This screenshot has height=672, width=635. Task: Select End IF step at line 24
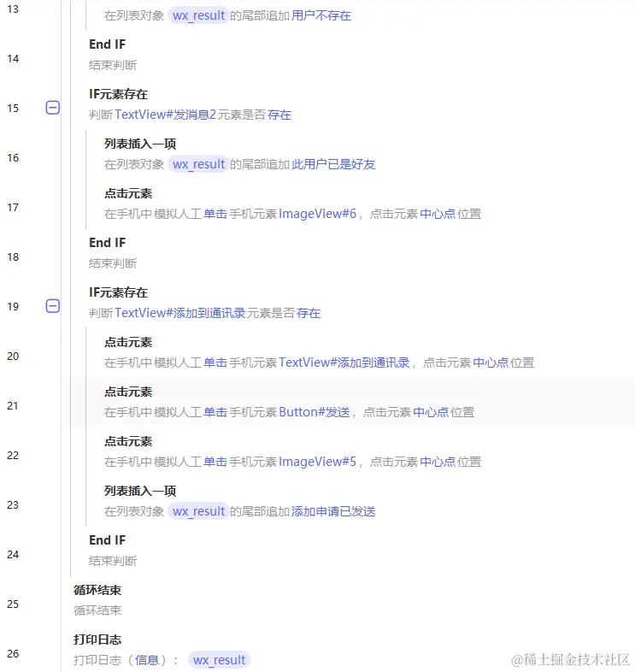click(x=107, y=540)
